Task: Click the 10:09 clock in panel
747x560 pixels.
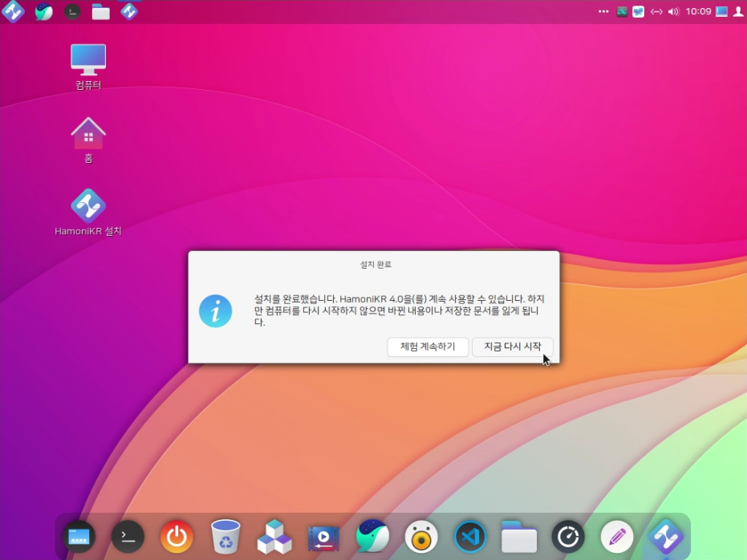Action: [698, 12]
